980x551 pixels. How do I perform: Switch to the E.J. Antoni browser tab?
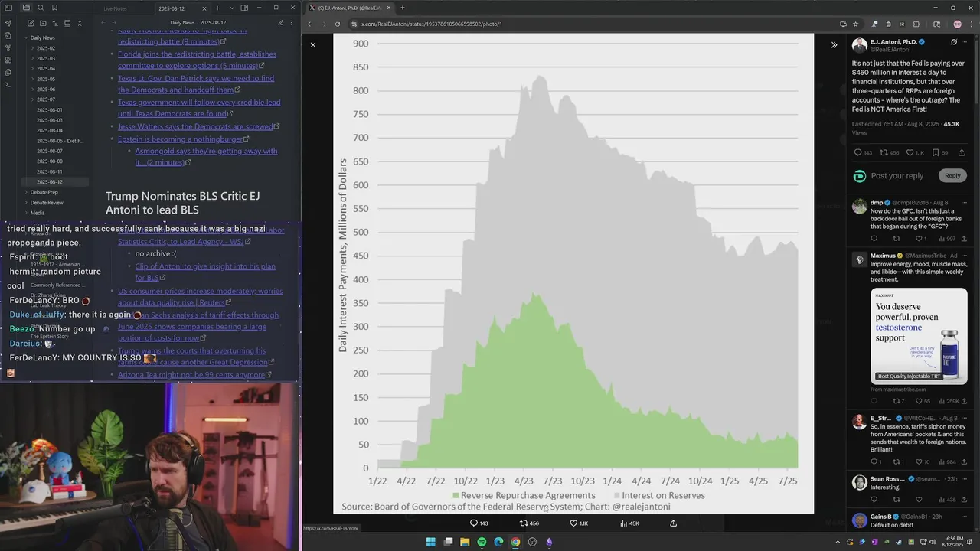tap(348, 8)
